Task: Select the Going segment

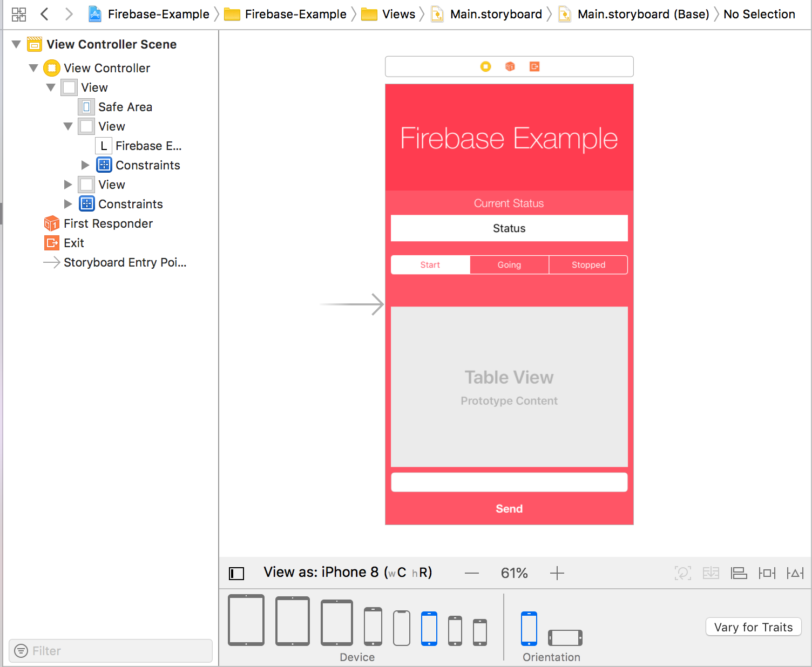Action: tap(509, 265)
